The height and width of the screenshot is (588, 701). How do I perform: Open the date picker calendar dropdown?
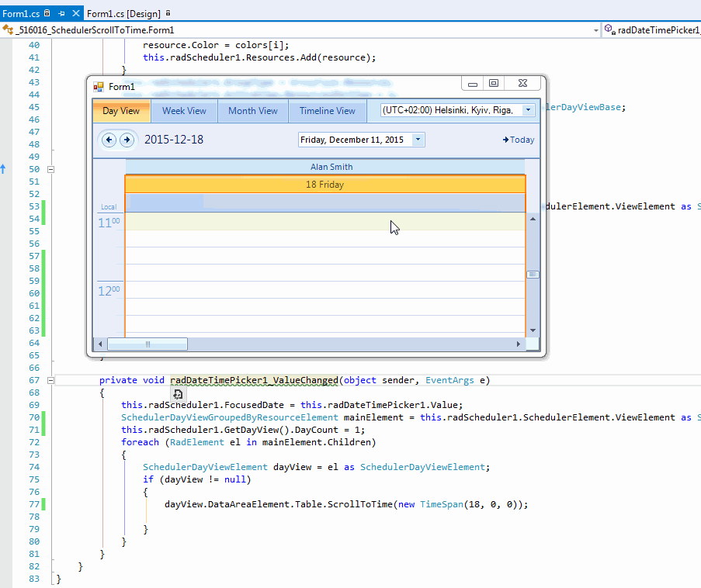point(418,140)
